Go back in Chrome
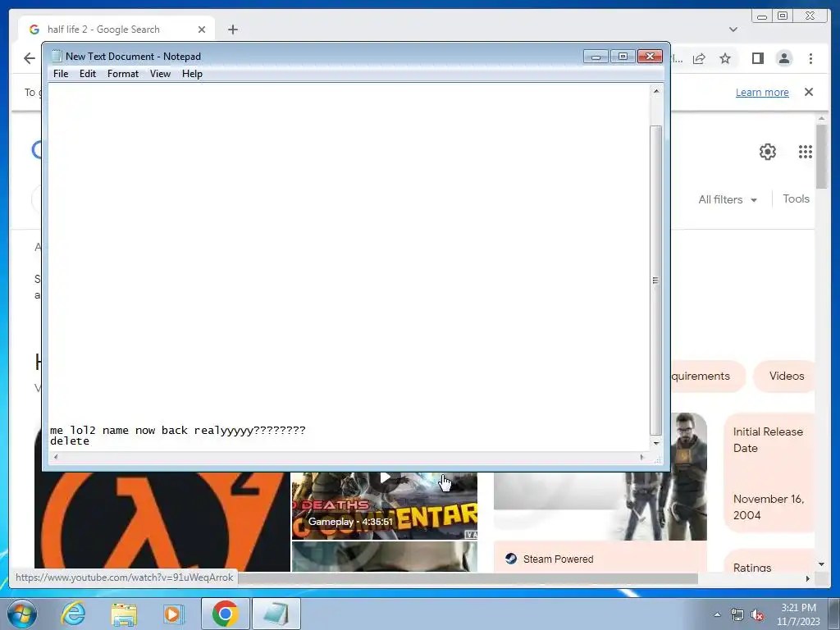840x630 pixels. (x=30, y=58)
